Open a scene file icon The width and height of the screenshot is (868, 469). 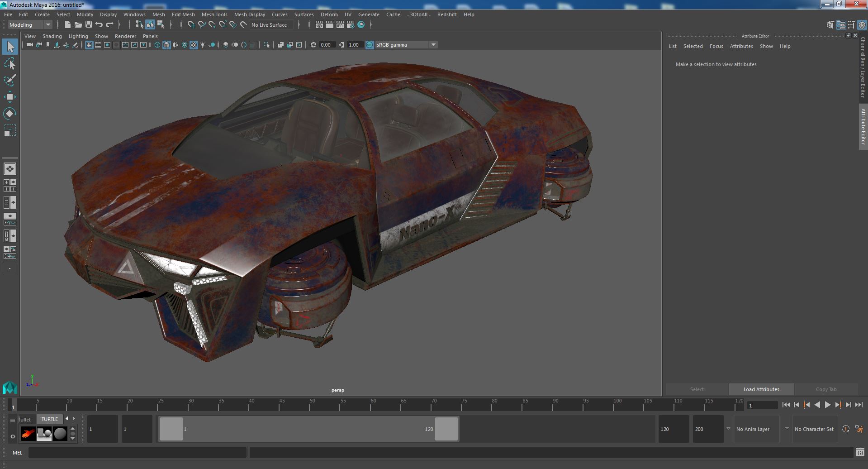click(x=78, y=25)
